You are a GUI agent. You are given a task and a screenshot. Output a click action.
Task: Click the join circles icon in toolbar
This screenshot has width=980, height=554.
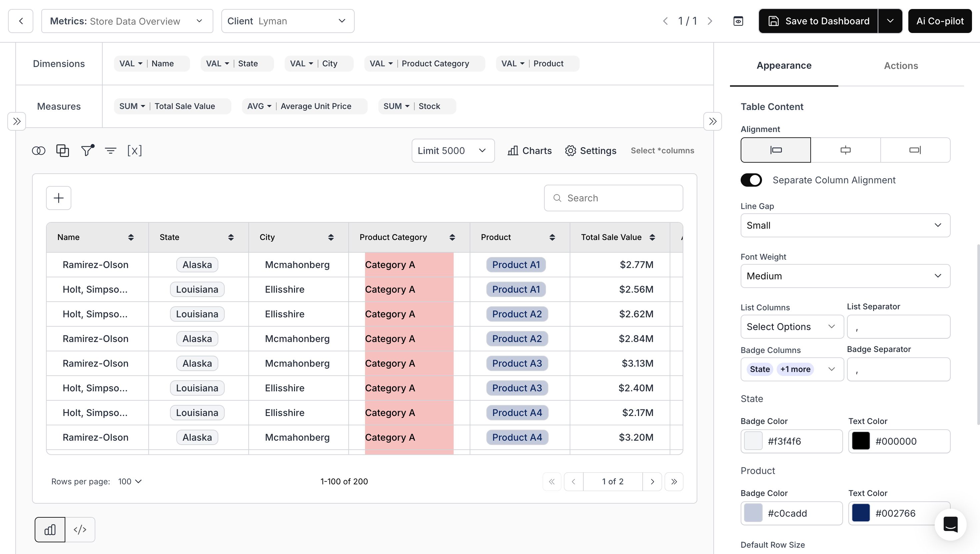pos(38,151)
